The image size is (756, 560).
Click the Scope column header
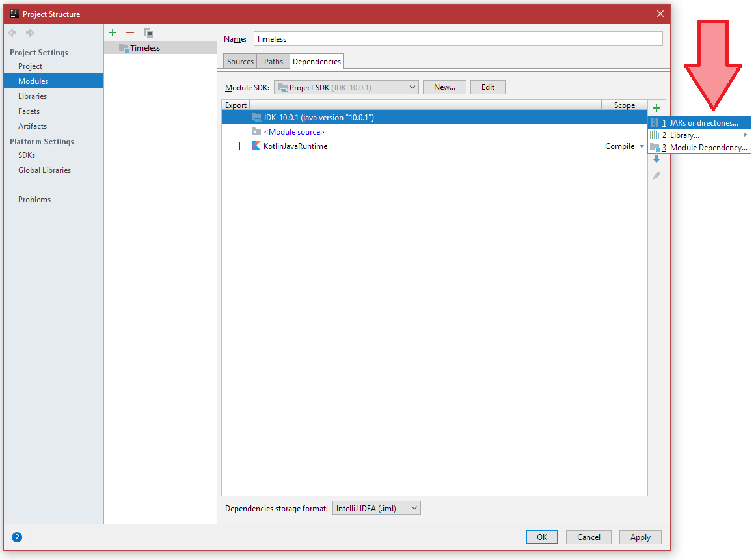point(625,105)
